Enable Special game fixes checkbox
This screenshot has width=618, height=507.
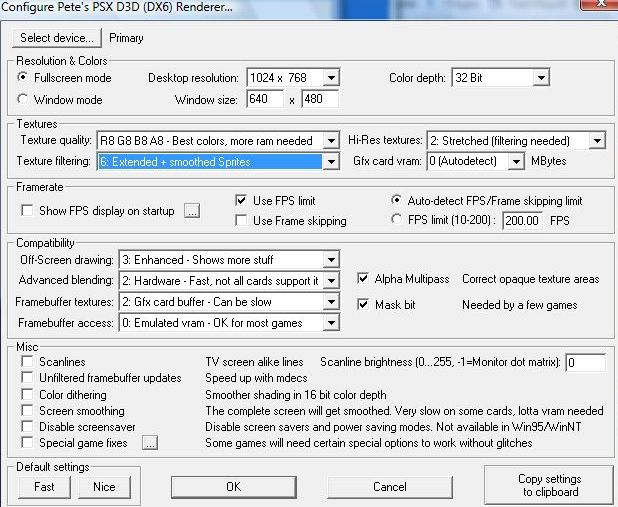point(27,442)
